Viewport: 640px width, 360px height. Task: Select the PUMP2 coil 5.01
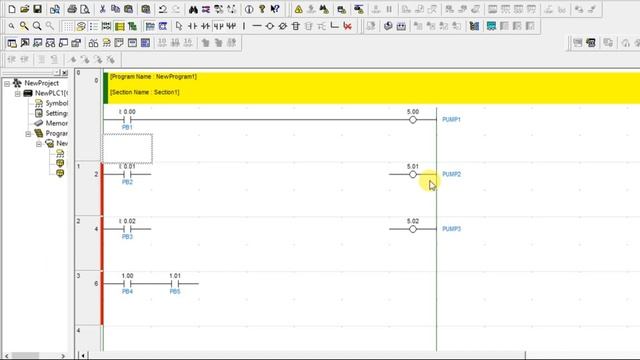tap(413, 174)
